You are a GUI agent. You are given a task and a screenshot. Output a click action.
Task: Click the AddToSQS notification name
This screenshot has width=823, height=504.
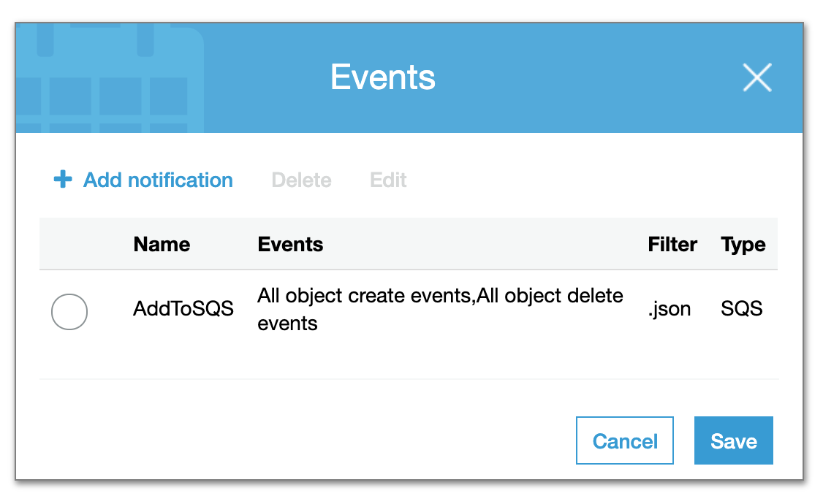[x=183, y=308]
